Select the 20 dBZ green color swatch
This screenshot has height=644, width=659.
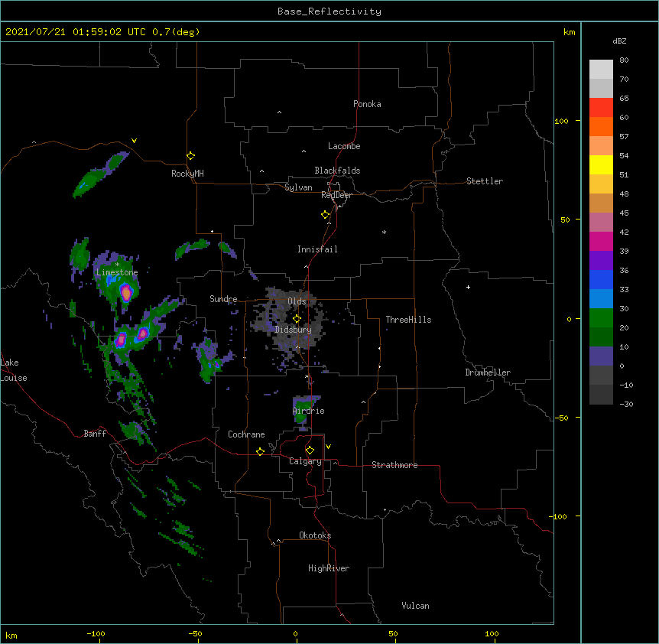(601, 337)
